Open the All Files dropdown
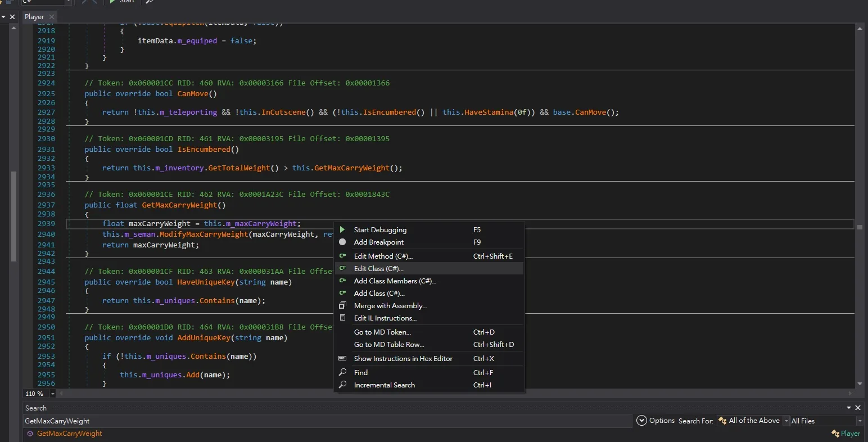The width and height of the screenshot is (868, 442). [826, 421]
